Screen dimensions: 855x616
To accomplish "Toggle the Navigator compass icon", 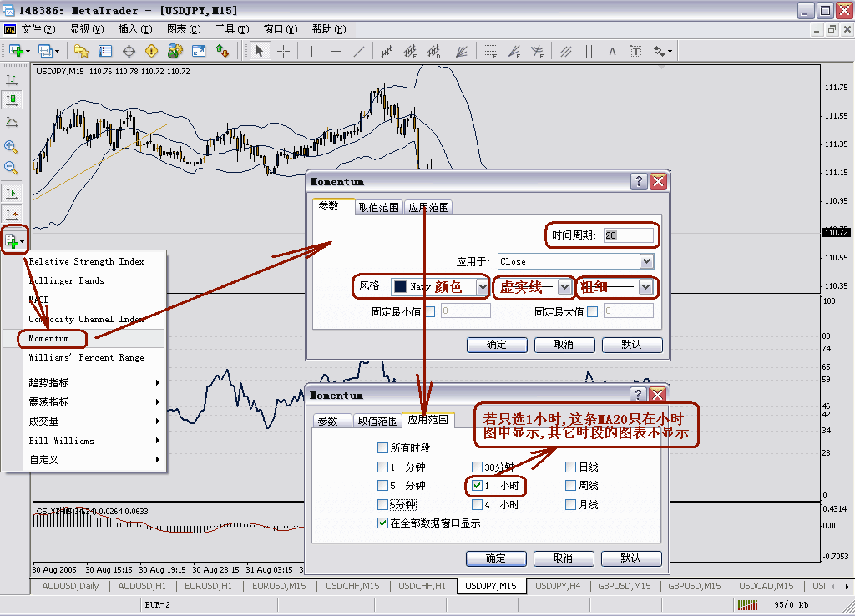I will click(x=129, y=51).
